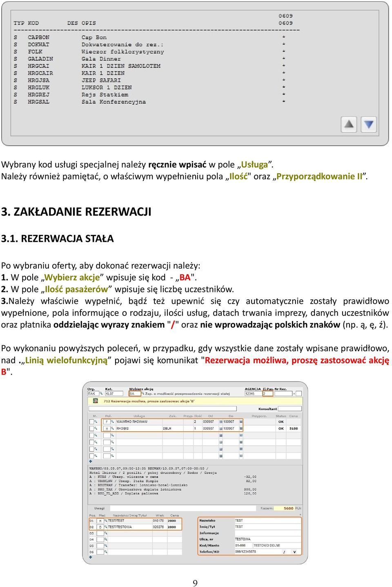Click the passenger name field TEST/TESTOWA
This screenshot has height=587, width=392.
pos(129,527)
